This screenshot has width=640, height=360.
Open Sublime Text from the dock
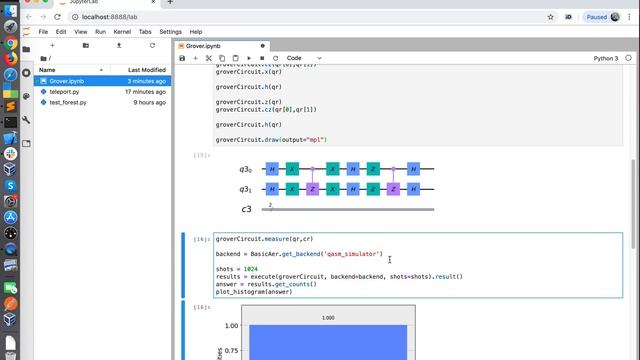pyautogui.click(x=11, y=107)
